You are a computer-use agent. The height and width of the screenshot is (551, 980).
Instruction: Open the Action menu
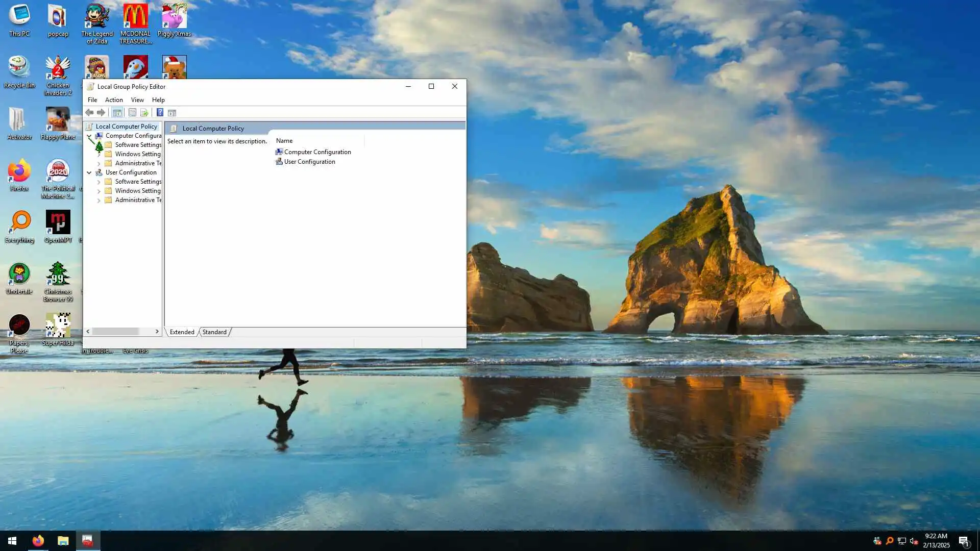pos(114,100)
